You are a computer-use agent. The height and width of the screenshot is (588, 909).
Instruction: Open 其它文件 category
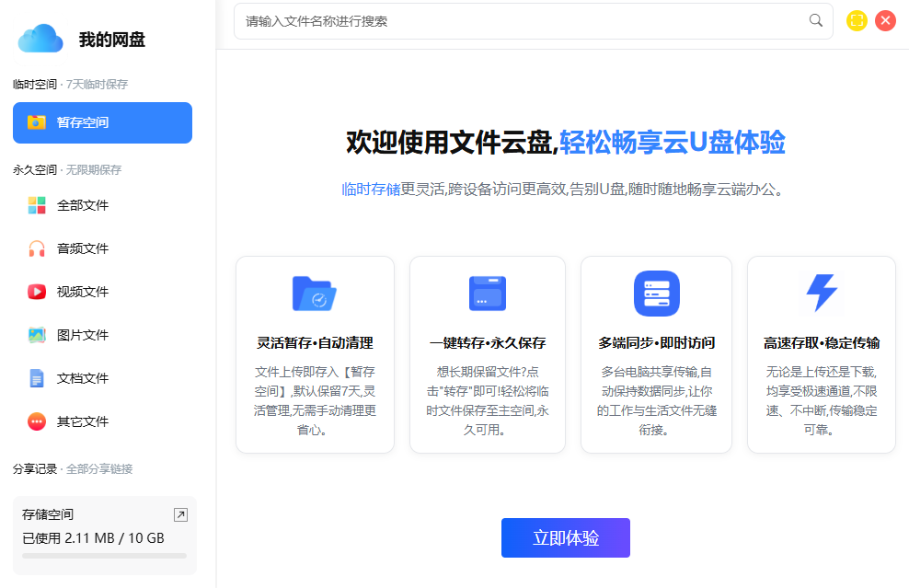pyautogui.click(x=83, y=421)
